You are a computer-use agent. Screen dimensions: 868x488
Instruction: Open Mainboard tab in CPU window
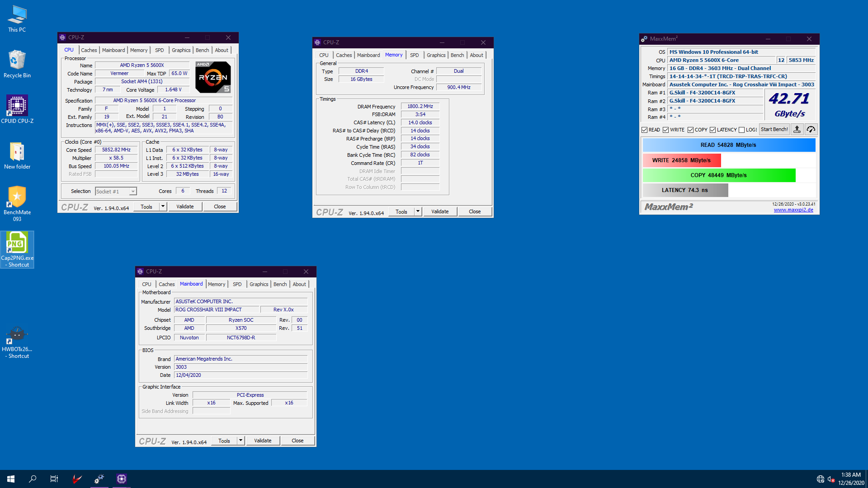click(113, 50)
